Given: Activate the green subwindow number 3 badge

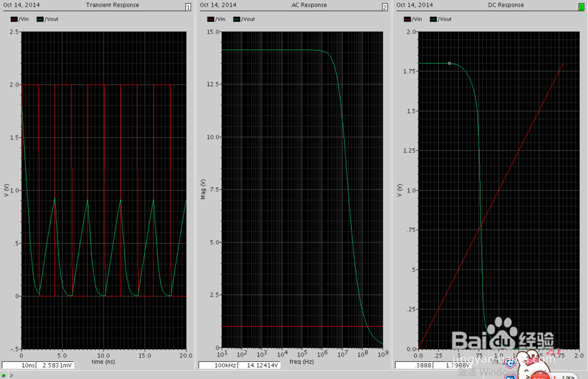Looking at the screenshot, I should coord(582,7).
